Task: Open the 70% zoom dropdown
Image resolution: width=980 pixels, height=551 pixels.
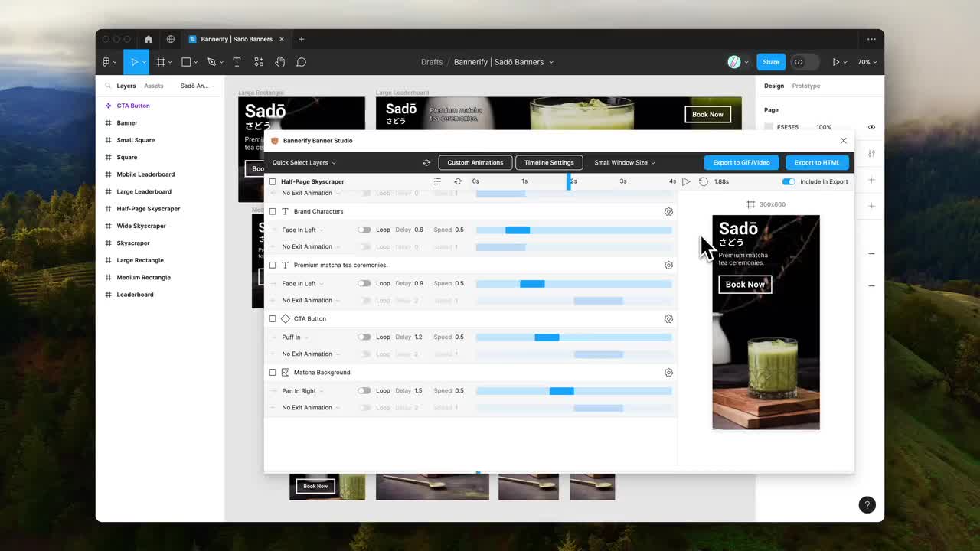Action: point(867,62)
